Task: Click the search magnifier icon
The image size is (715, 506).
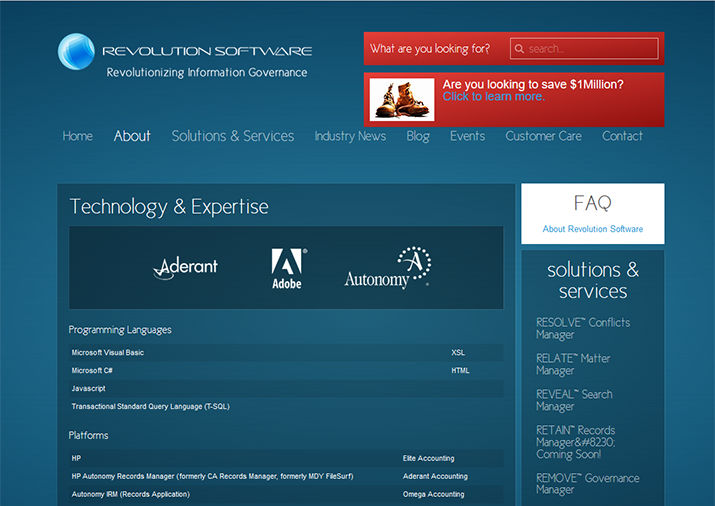Action: tap(519, 48)
